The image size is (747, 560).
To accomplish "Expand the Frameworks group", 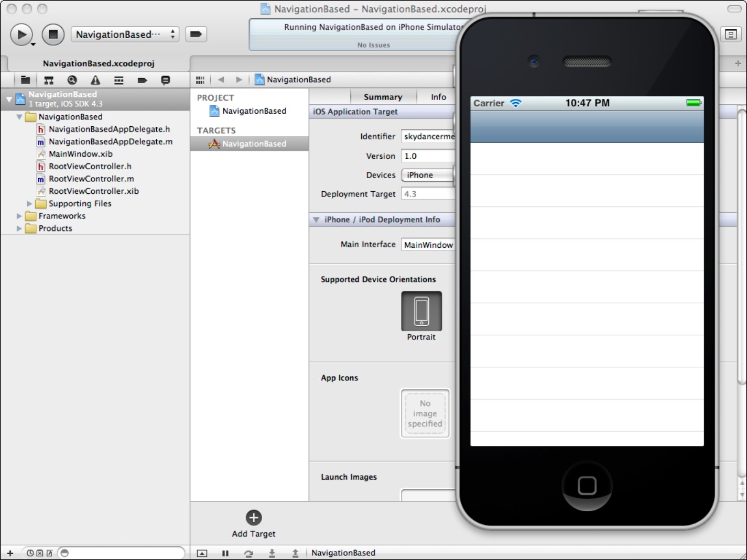I will (19, 216).
